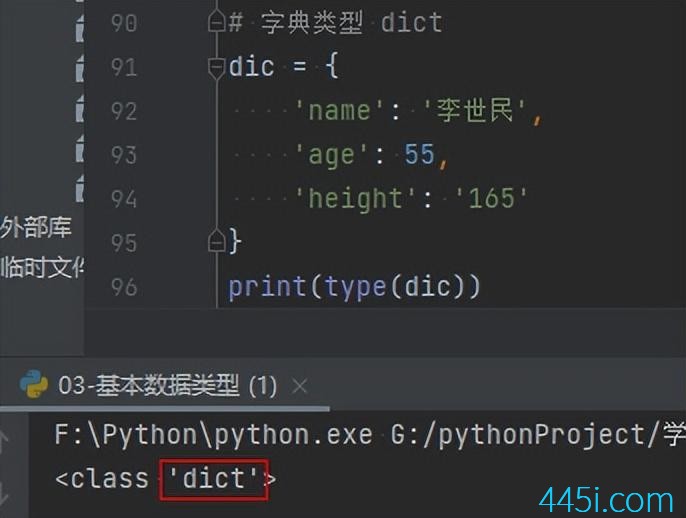Viewport: 686px width, 518px height.
Task: Open the 临时文件 tree item
Action: 42,268
